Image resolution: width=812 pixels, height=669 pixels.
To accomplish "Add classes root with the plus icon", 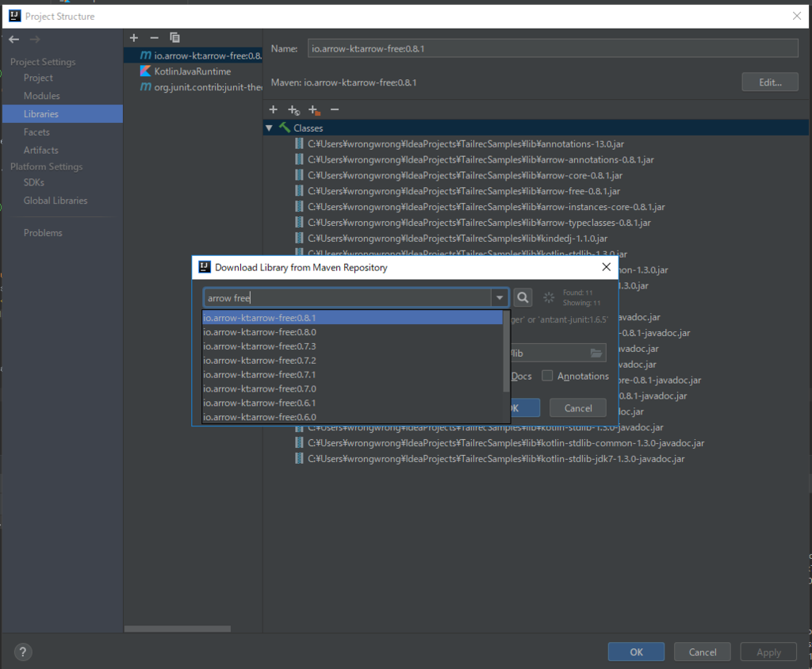I will (x=274, y=109).
